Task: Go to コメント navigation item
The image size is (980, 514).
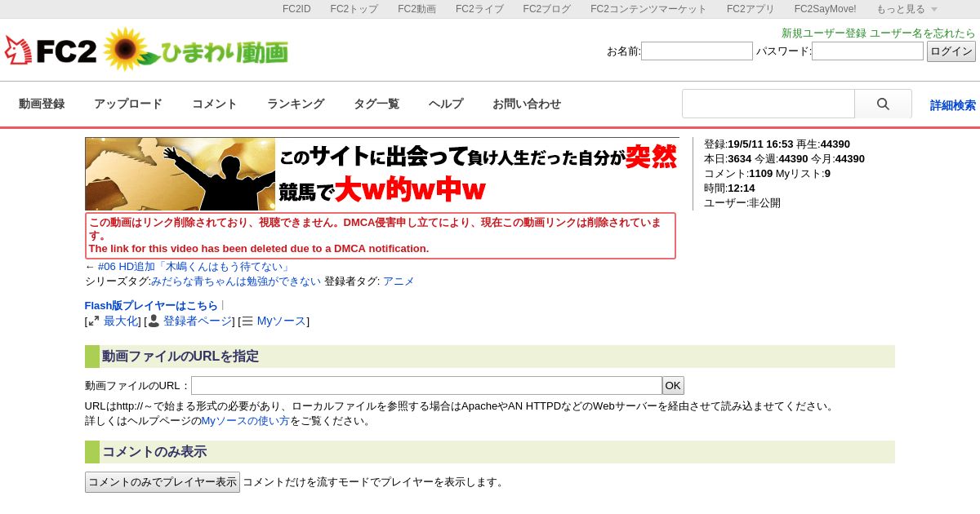Action: pyautogui.click(x=215, y=104)
